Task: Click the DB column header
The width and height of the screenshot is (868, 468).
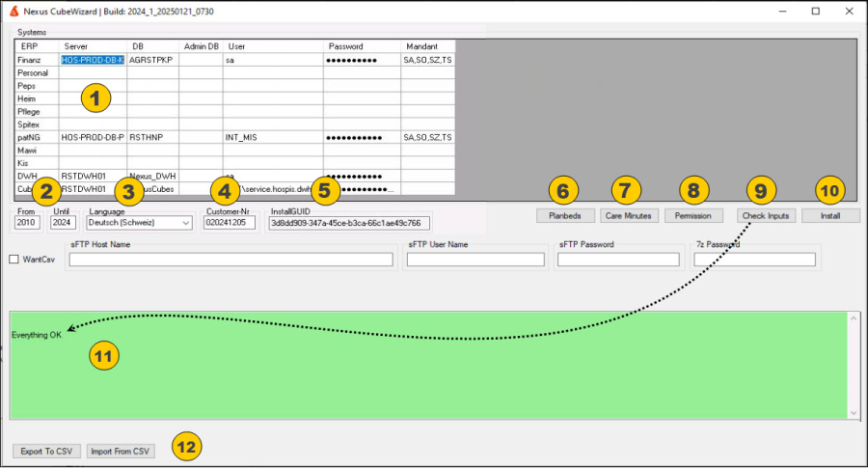Action: (x=152, y=46)
